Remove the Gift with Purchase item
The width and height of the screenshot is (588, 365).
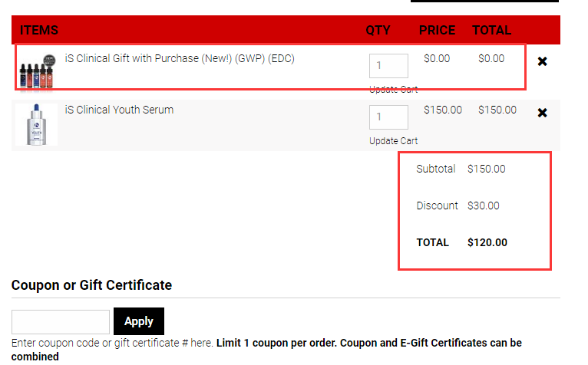(x=542, y=61)
